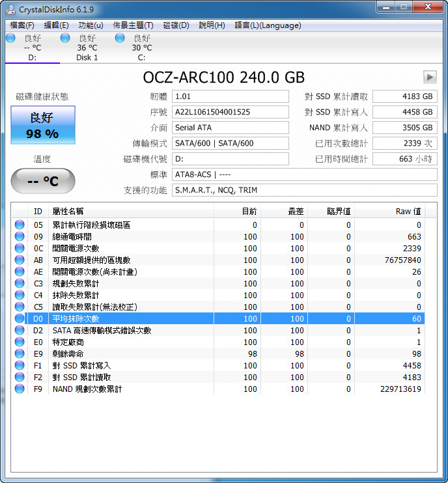Click power on count value 2339 次
This screenshot has height=483, width=448.
click(x=405, y=143)
